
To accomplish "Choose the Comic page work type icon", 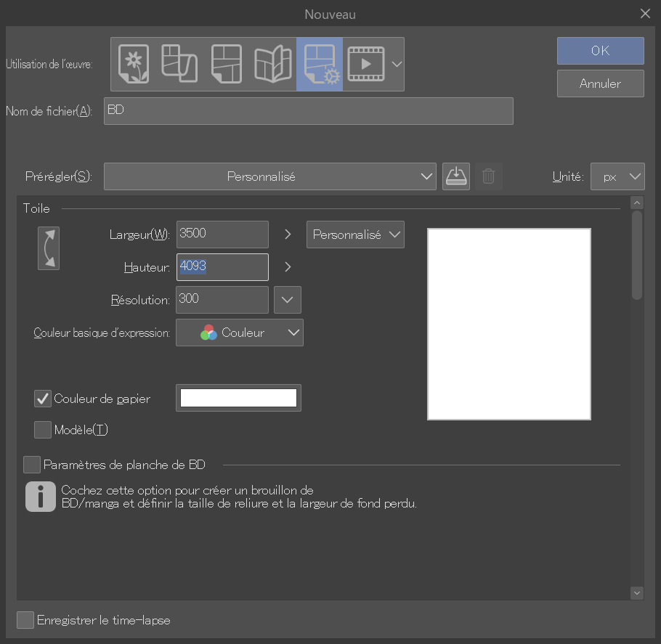I will [x=226, y=64].
